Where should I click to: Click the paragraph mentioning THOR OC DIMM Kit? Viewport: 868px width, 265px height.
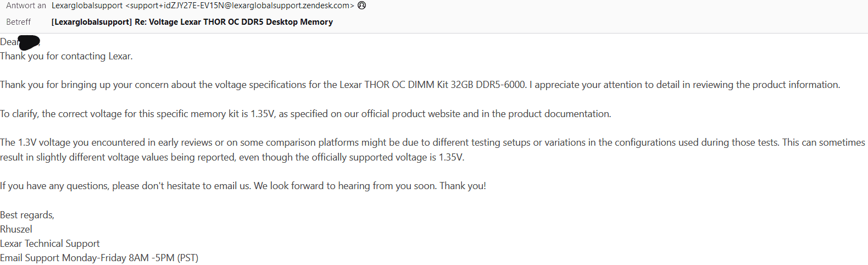420,85
